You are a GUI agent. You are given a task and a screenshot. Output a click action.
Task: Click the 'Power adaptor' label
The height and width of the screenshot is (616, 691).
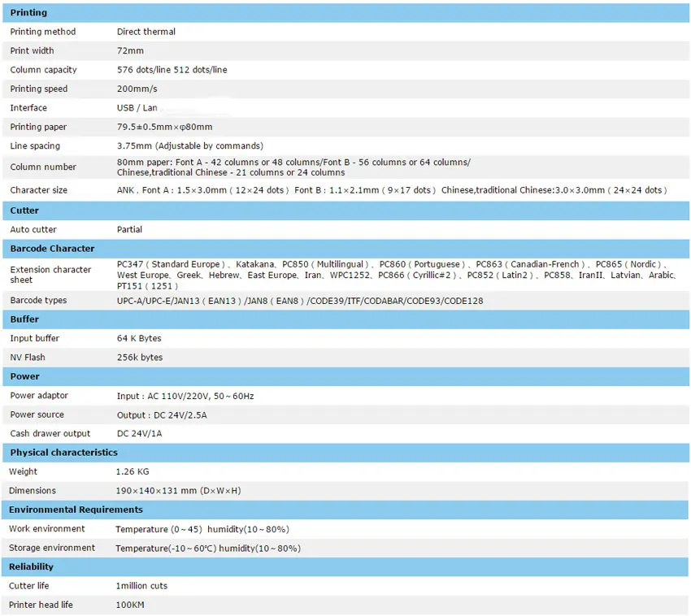(39, 396)
